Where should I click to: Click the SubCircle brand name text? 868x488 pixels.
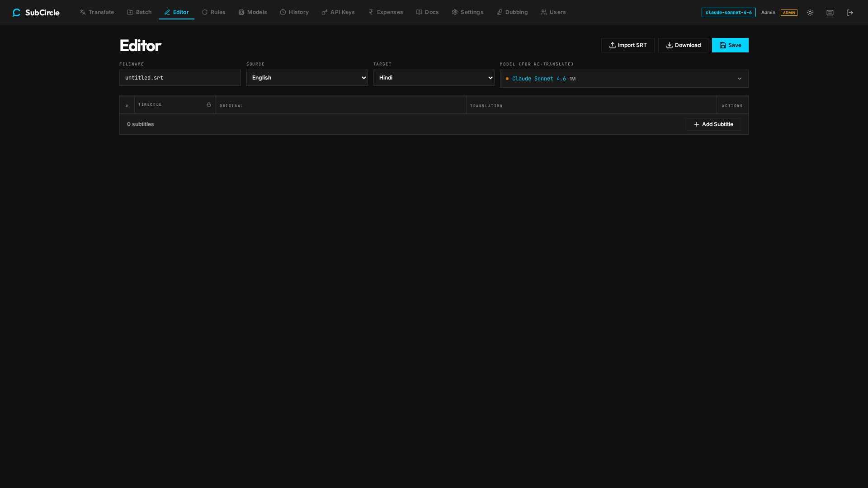click(42, 13)
